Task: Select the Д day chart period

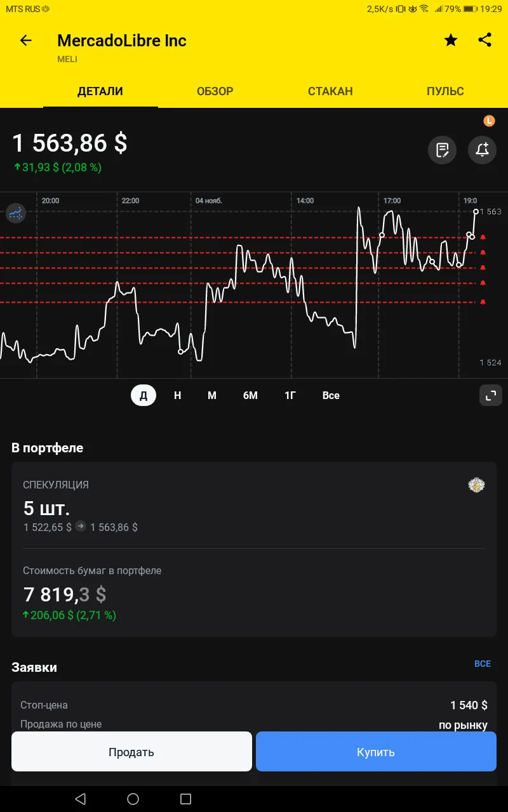Action: tap(144, 395)
